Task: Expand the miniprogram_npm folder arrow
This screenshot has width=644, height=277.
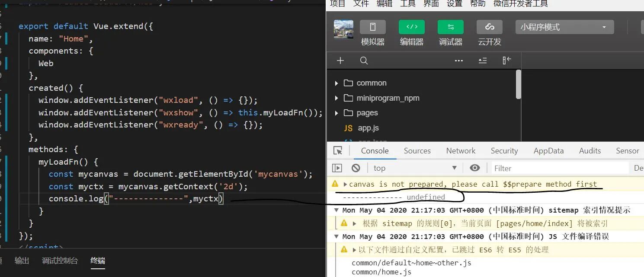Action: [336, 98]
